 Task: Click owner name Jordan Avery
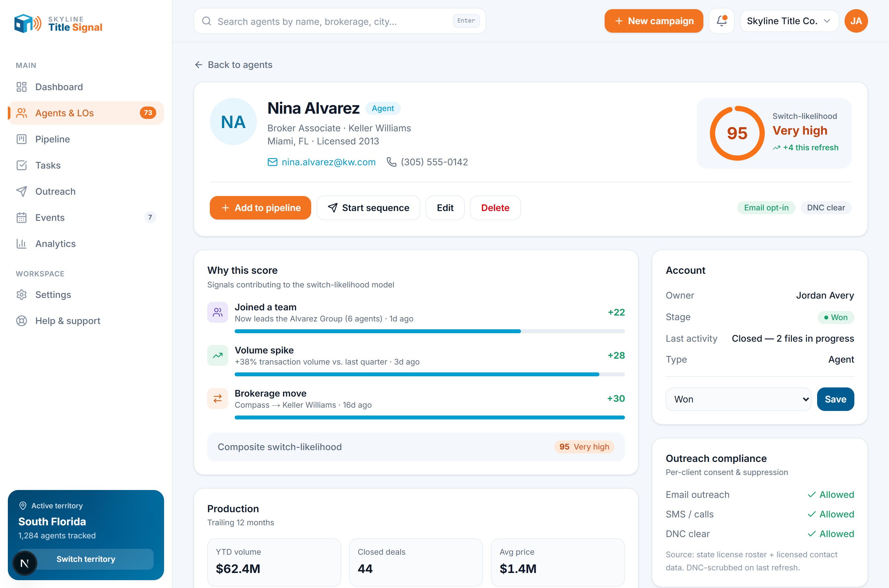[x=825, y=296]
